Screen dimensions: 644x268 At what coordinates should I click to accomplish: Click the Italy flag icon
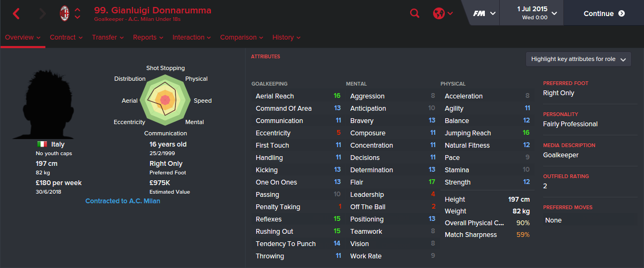tap(42, 144)
